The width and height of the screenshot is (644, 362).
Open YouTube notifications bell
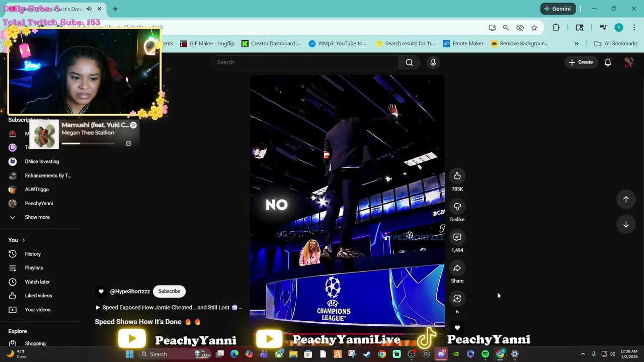coord(608,62)
